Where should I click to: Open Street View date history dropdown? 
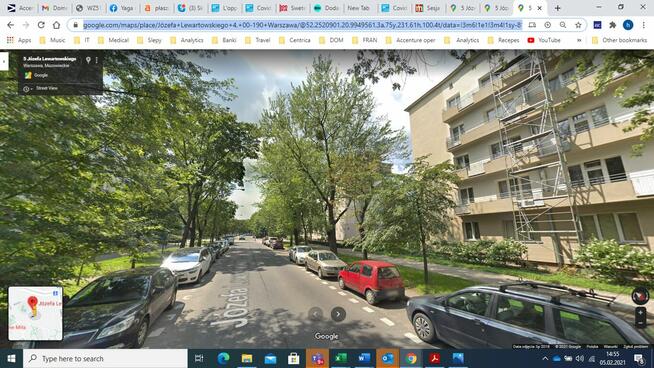[x=28, y=88]
